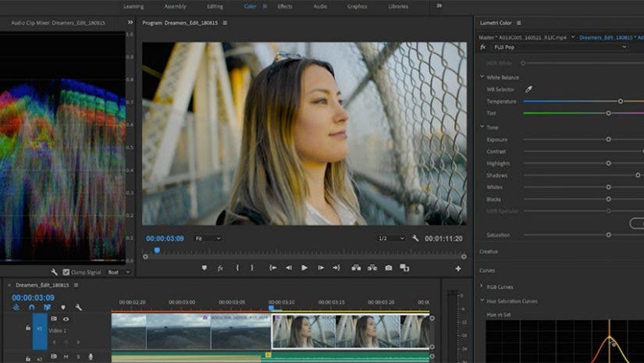
Task: Open the Creative section
Action: [489, 251]
